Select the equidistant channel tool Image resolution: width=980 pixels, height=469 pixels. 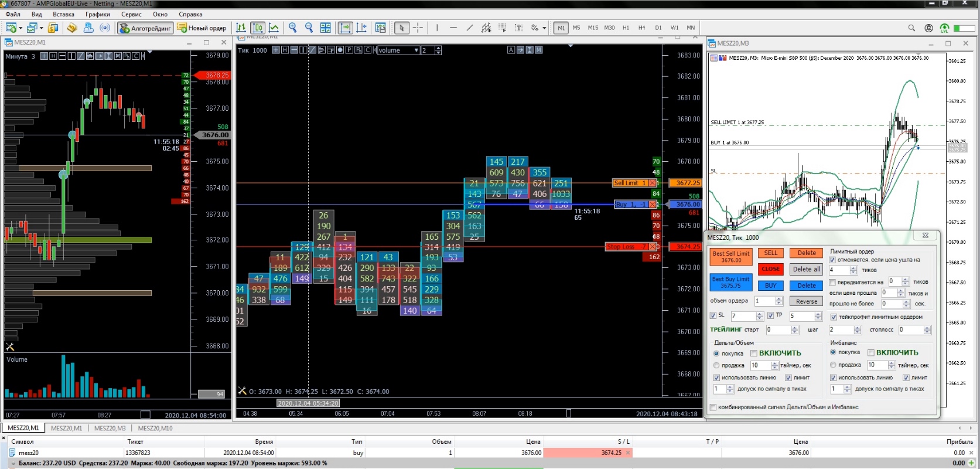point(486,28)
